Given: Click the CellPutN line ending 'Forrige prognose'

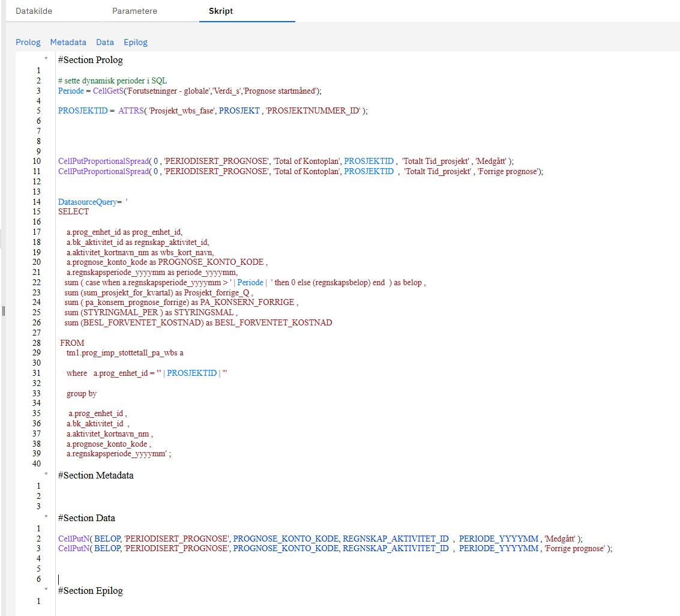Looking at the screenshot, I should (x=335, y=549).
